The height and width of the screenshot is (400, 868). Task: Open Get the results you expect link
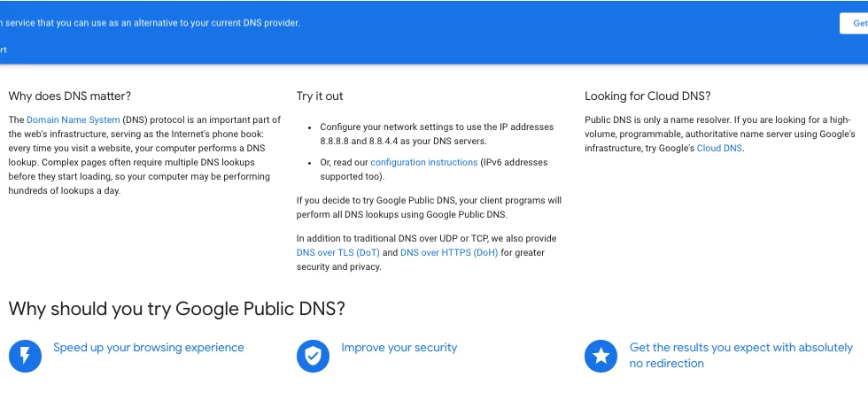click(741, 355)
